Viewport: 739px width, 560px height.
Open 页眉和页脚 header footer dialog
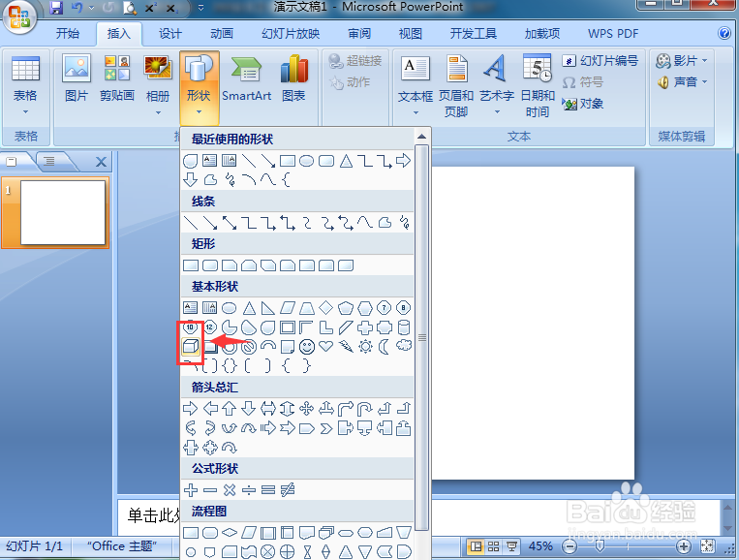[456, 85]
